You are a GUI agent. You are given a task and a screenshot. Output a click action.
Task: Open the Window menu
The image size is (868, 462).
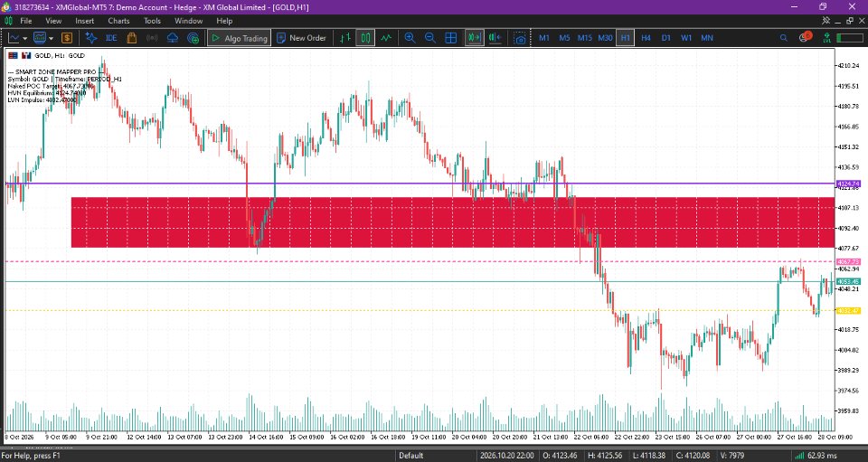point(188,21)
